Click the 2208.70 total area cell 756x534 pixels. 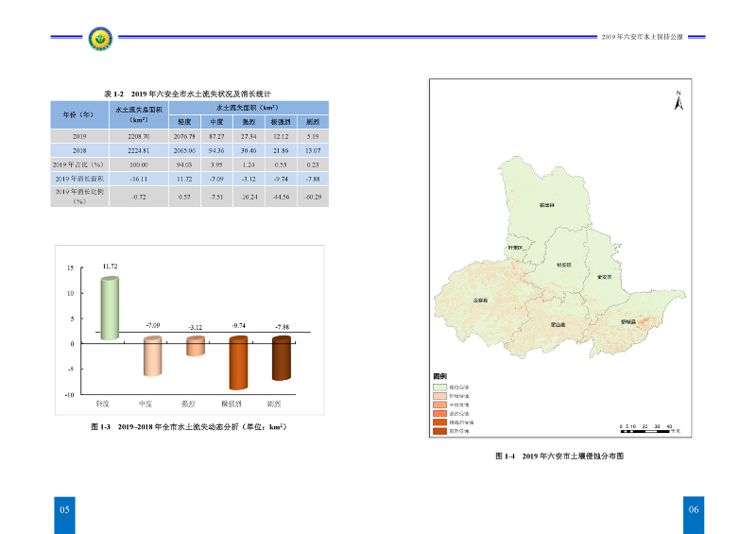click(x=139, y=136)
